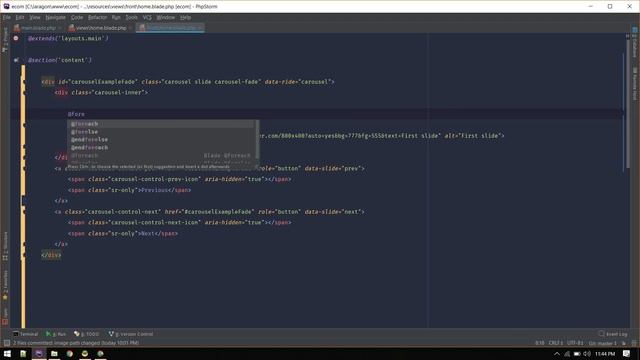The height and width of the screenshot is (360, 640).
Task: Click the gutter icon beside @section('content')
Action: click(16, 60)
